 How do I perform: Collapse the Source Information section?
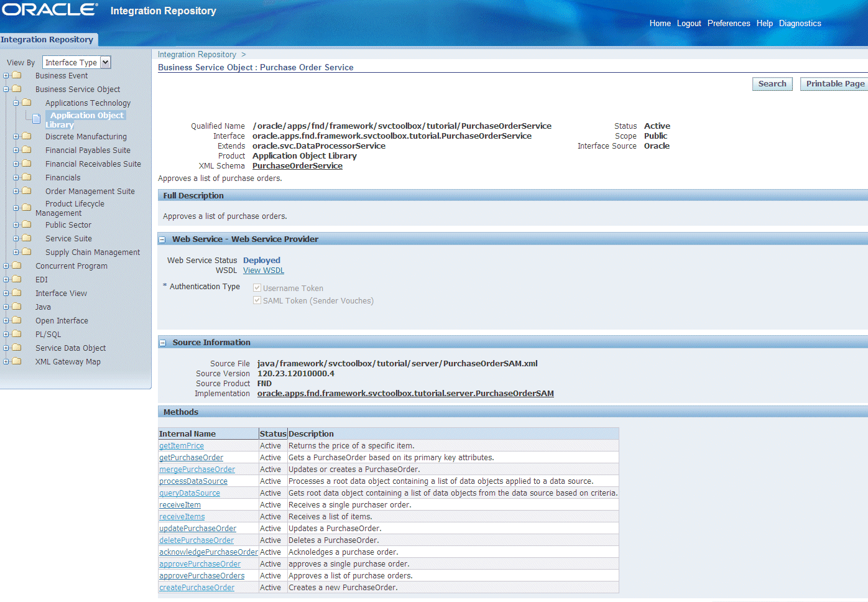click(x=162, y=343)
